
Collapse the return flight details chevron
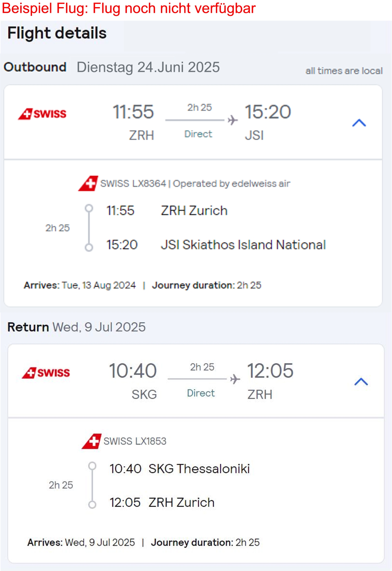(x=361, y=382)
